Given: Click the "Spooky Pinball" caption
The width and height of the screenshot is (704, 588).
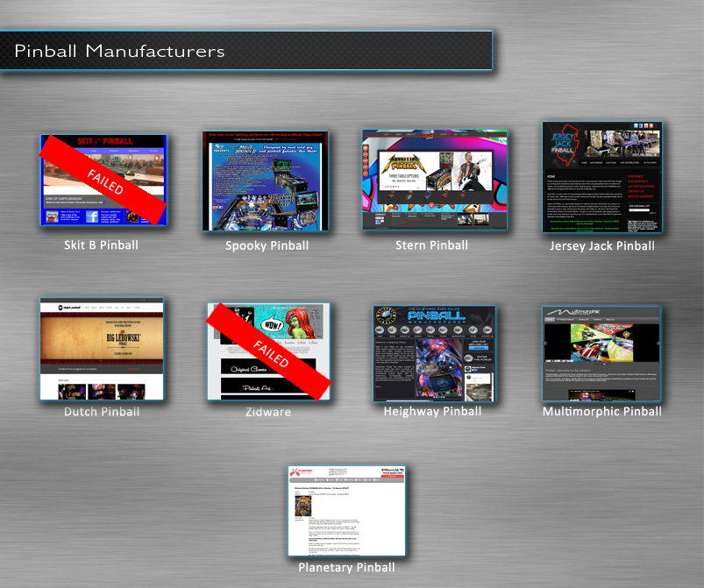Looking at the screenshot, I should tap(267, 245).
